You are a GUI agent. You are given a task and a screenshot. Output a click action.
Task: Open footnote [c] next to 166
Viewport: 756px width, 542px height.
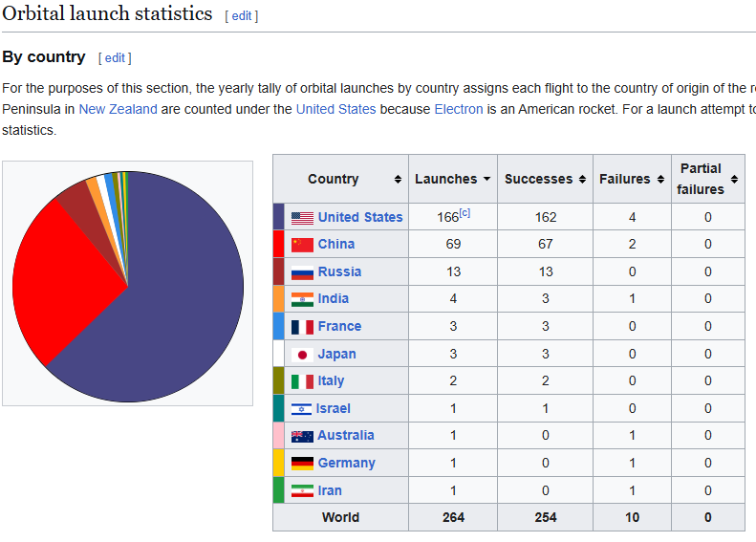tap(464, 212)
